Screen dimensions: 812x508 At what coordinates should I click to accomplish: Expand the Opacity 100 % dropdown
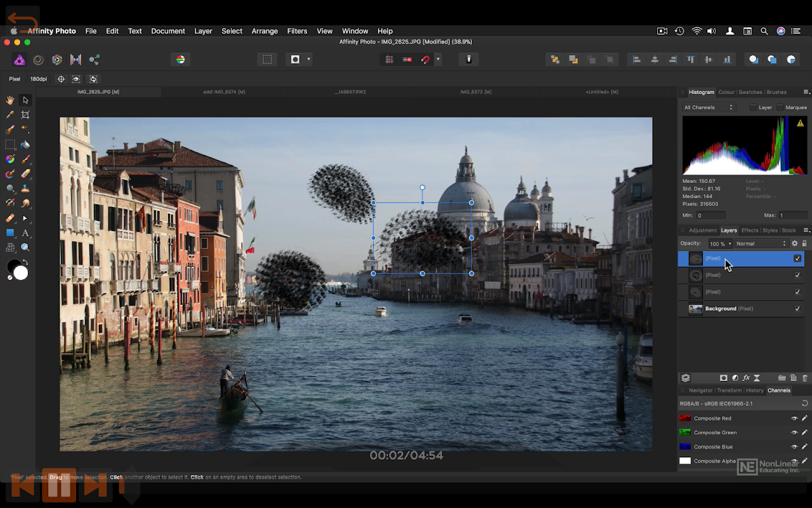coord(720,244)
